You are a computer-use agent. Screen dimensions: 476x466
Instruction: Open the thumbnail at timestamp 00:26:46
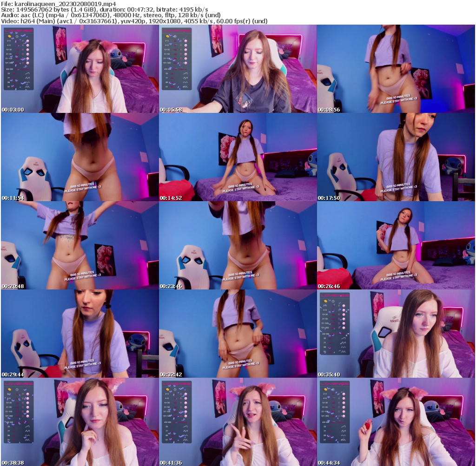(397, 245)
